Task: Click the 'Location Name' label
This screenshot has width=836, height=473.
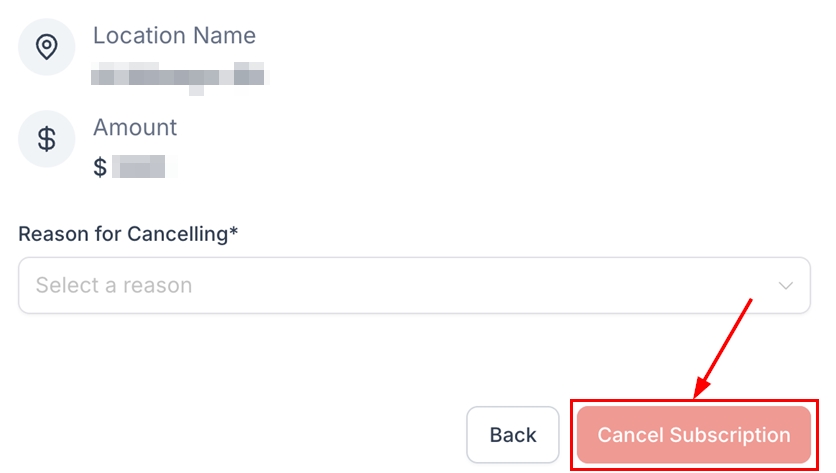Action: pos(174,36)
